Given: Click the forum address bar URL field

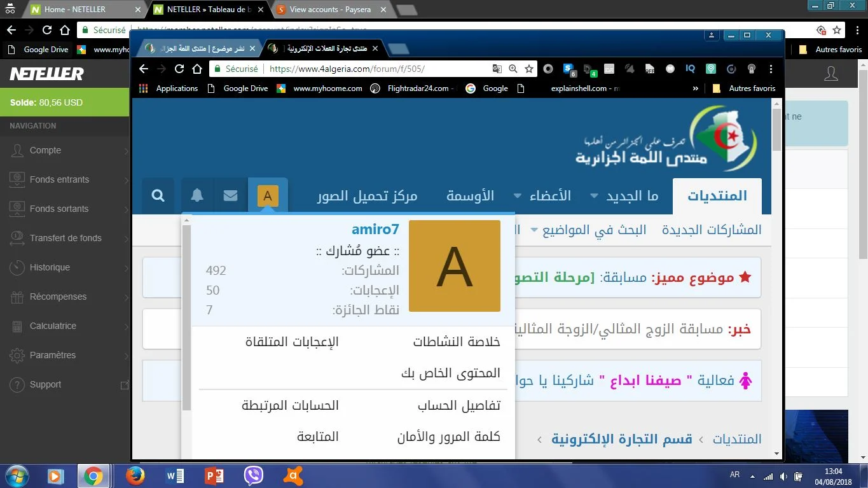Looking at the screenshot, I should coord(375,69).
